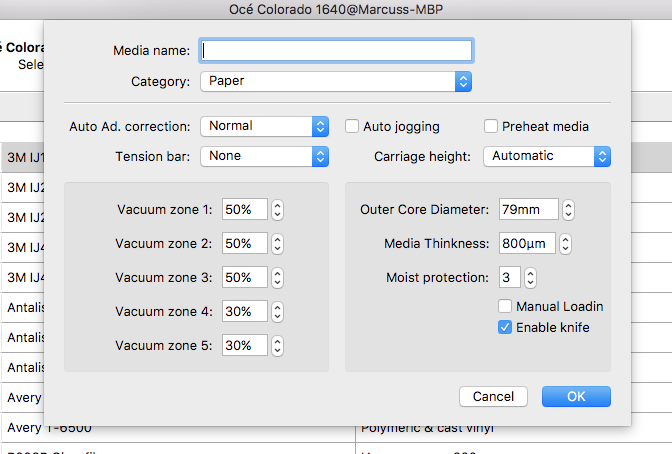This screenshot has width=672, height=454.
Task: Select the Avery row in background list
Action: pyautogui.click(x=22, y=397)
